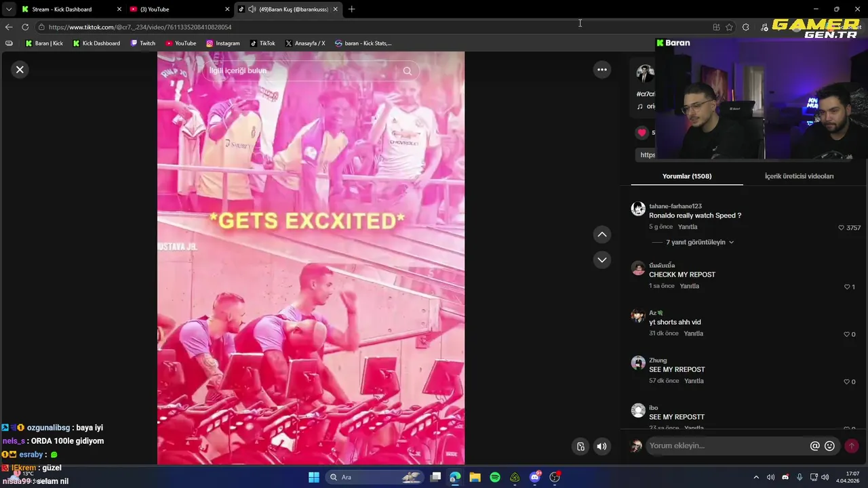The image size is (868, 488).
Task: Open Microsoft Edge from the taskbar
Action: point(455,477)
